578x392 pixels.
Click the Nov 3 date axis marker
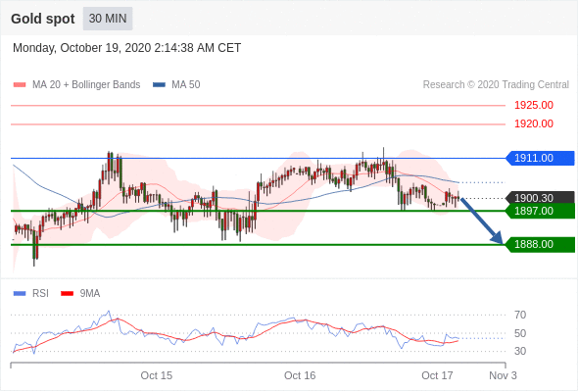[503, 375]
